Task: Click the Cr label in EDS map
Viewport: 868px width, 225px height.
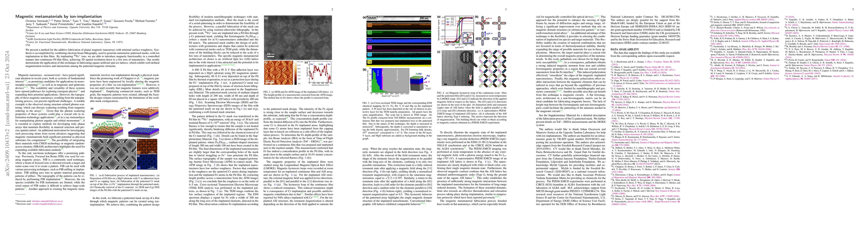Action: click(369, 25)
